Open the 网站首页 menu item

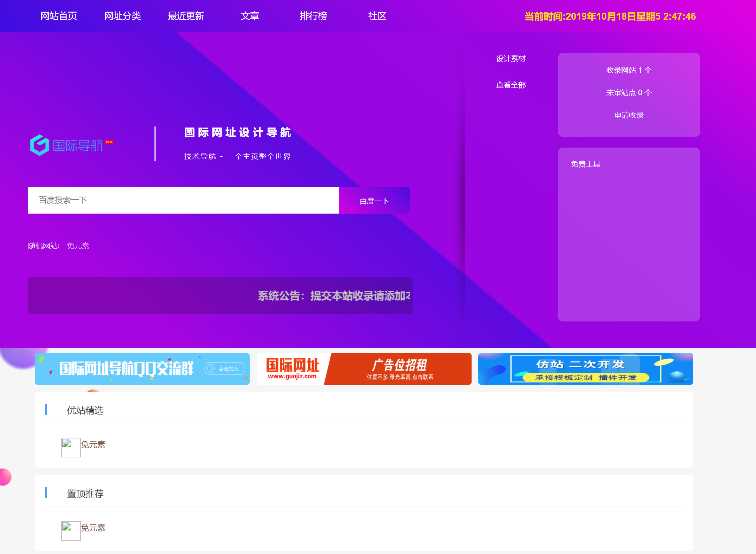[59, 16]
